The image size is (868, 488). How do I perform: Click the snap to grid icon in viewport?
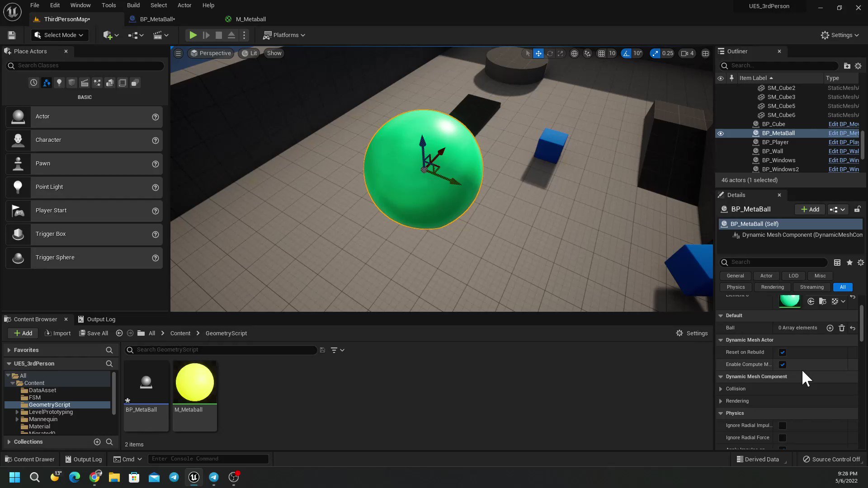coord(602,53)
